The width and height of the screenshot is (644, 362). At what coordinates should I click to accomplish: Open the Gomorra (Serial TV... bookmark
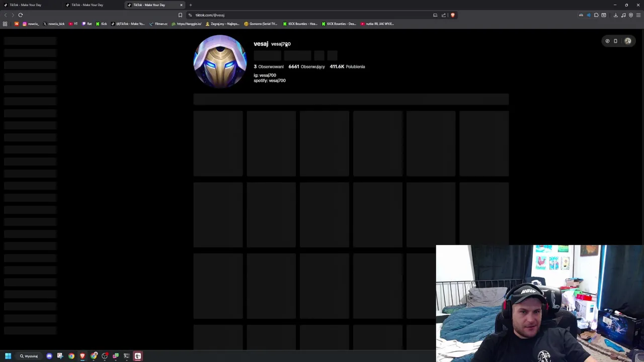point(261,24)
